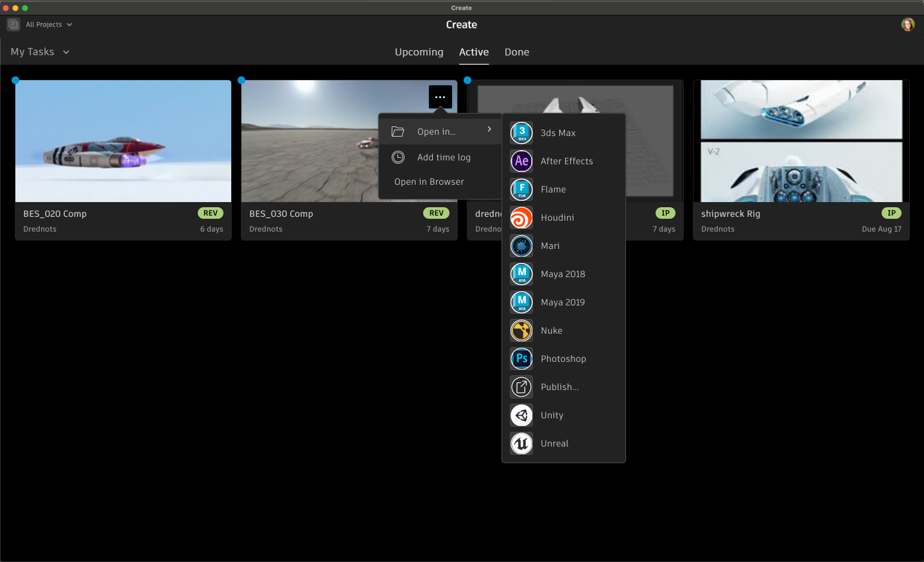Click the folder icon beside Open in
The image size is (924, 562).
398,132
